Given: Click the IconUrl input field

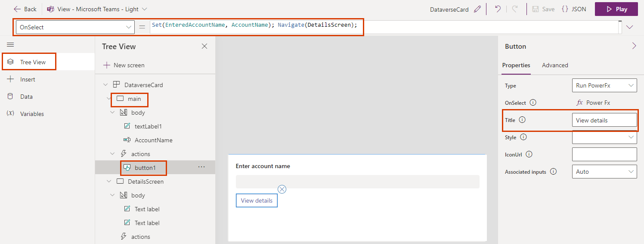Looking at the screenshot, I should coord(604,154).
